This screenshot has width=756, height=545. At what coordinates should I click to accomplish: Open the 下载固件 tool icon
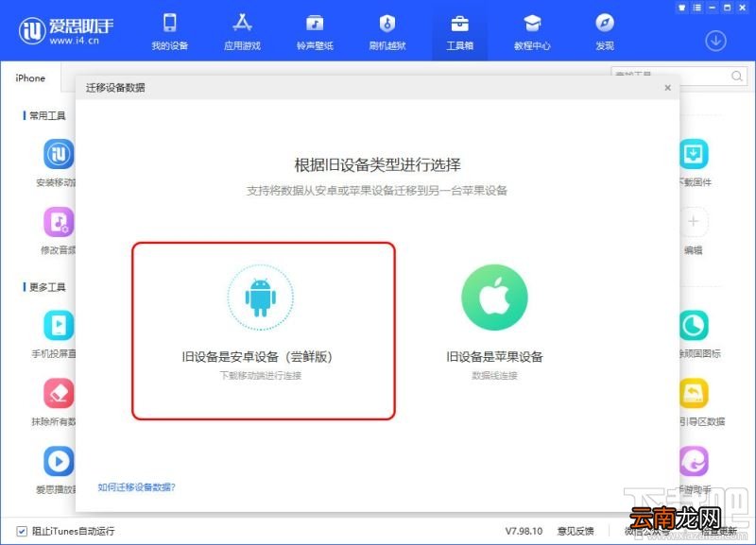click(x=694, y=154)
